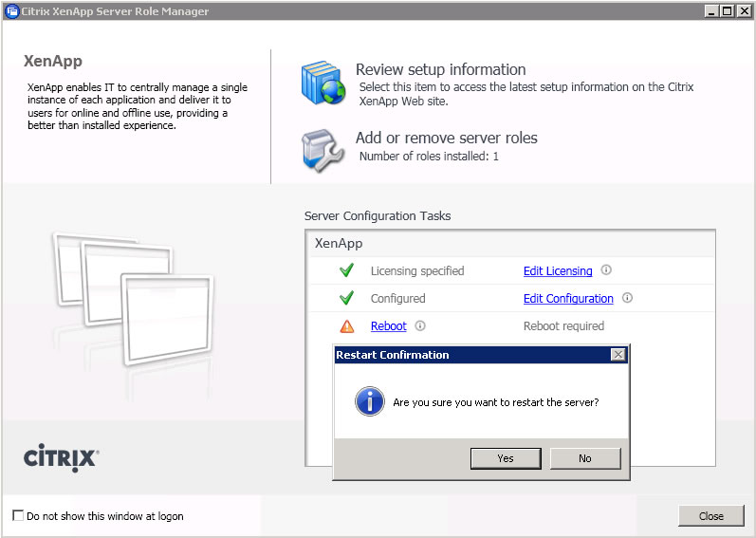Click 'Number of roles installed: 1' text
This screenshot has height=538, width=756.
coord(429,157)
